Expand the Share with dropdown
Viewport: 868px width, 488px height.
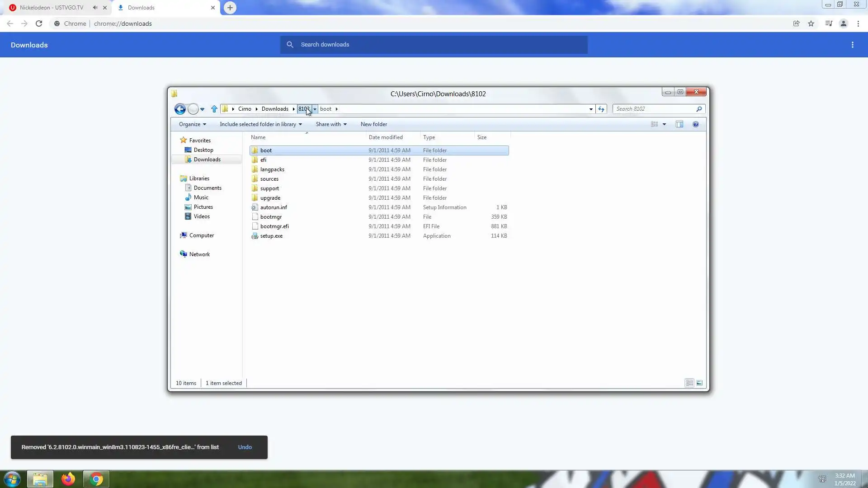(x=331, y=124)
